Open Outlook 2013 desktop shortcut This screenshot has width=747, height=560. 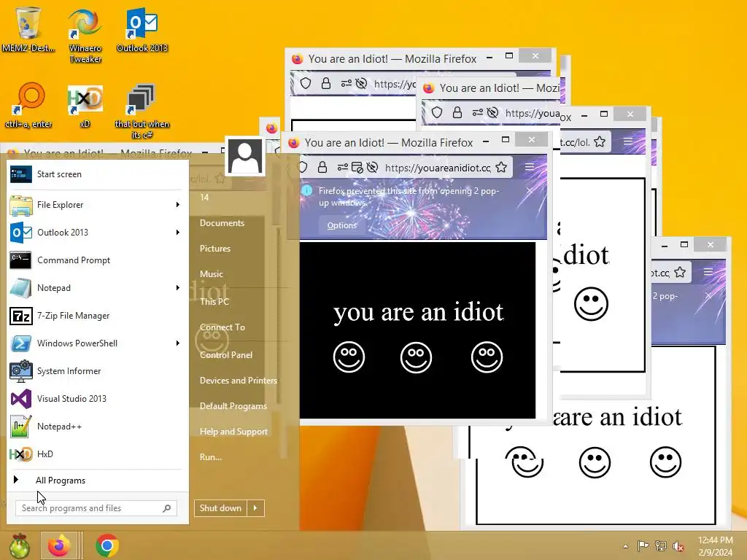[142, 28]
